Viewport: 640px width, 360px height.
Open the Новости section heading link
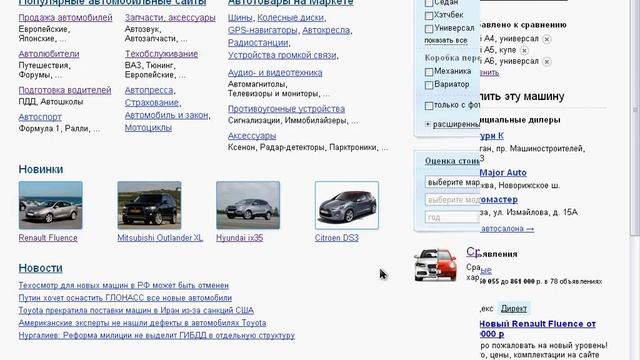pyautogui.click(x=40, y=268)
